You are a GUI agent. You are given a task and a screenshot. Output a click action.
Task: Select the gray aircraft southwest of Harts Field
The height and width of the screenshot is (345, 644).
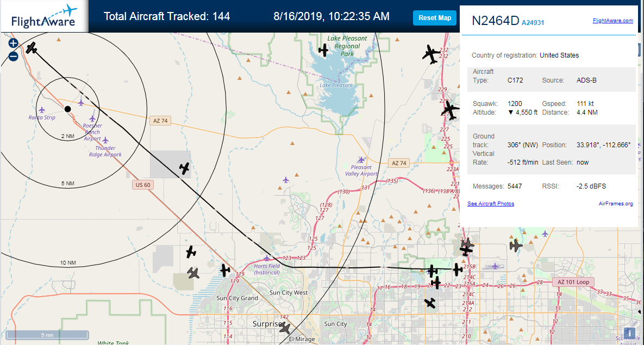(x=193, y=273)
